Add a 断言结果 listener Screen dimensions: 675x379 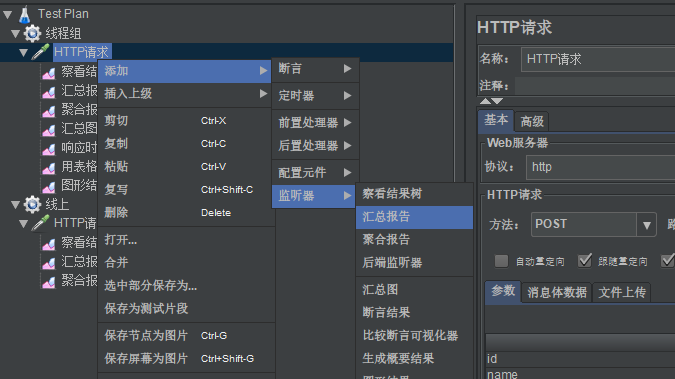tap(414, 312)
